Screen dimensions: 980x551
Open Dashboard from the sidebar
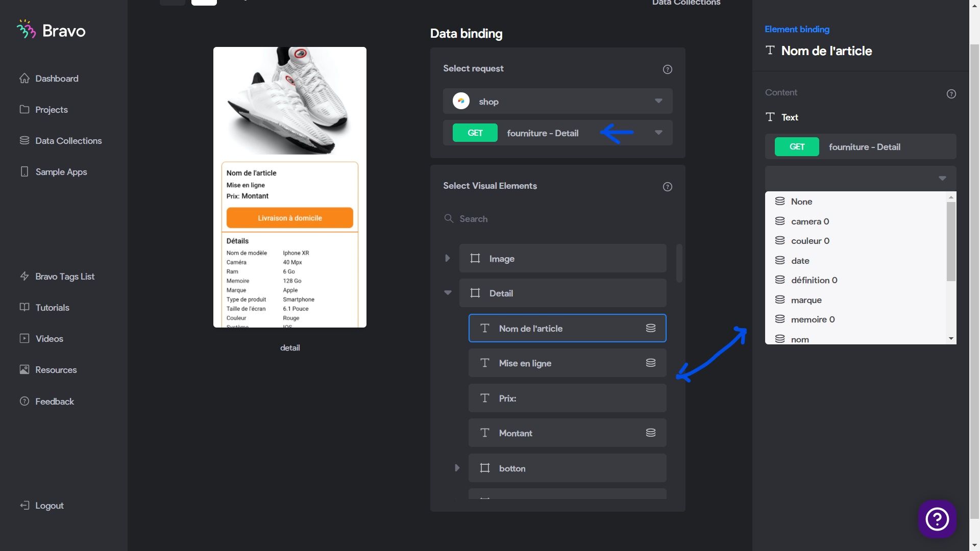pyautogui.click(x=56, y=79)
